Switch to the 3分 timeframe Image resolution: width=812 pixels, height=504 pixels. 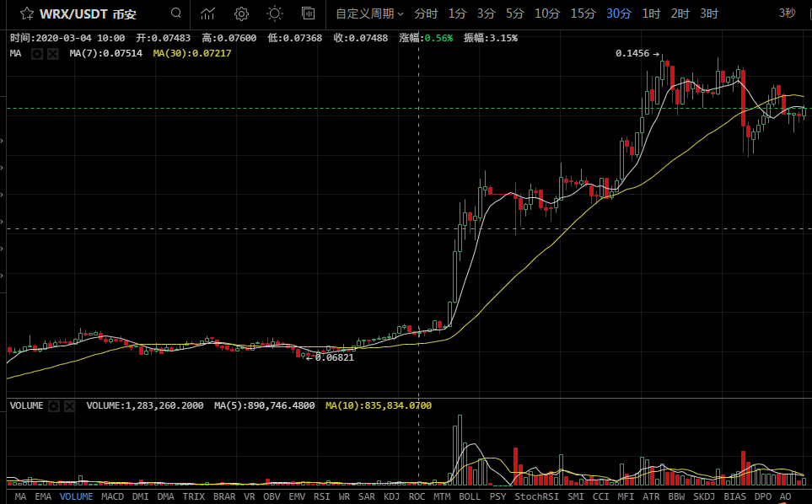(486, 13)
